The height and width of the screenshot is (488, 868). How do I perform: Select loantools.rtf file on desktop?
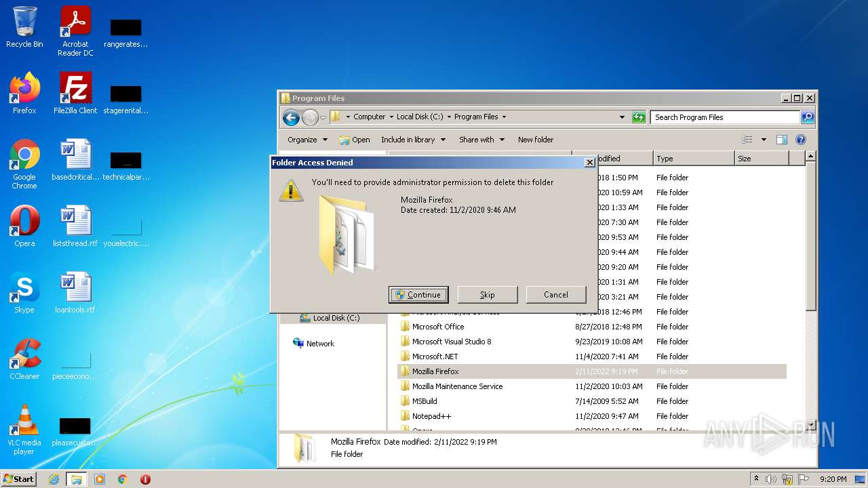tap(75, 293)
